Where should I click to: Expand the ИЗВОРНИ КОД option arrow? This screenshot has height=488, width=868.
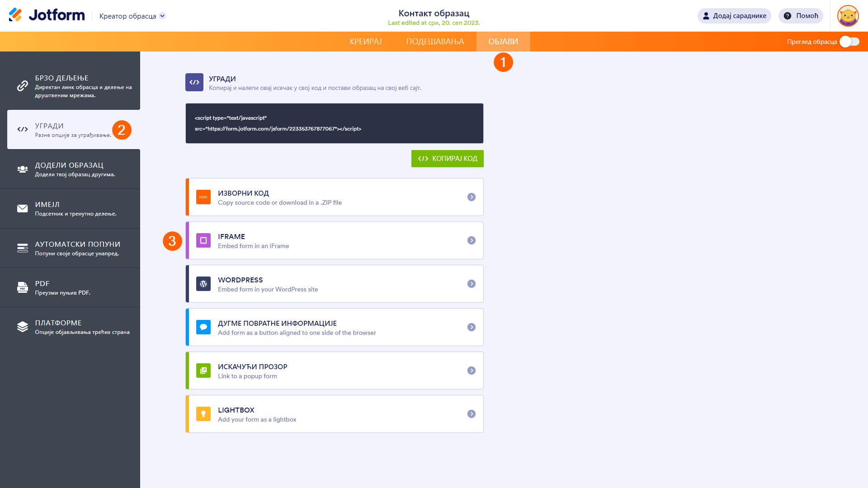point(472,197)
